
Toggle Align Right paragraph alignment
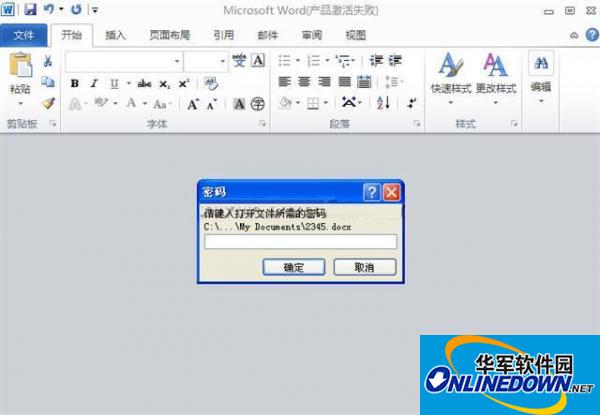324,81
